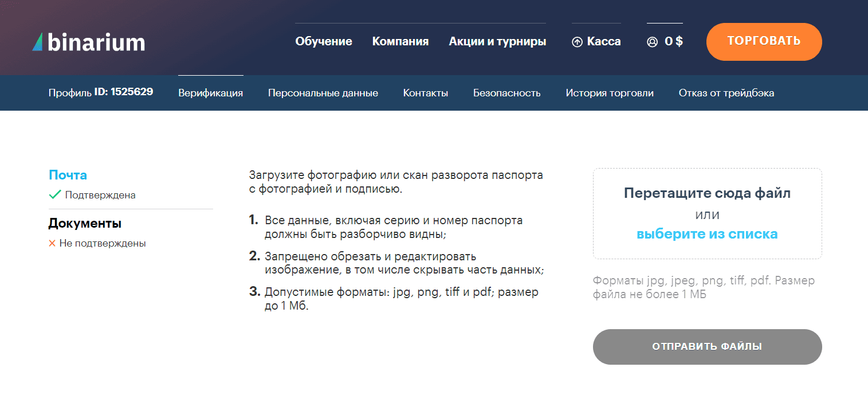Switch to the Верификация tab
The width and height of the screenshot is (868, 406).
(x=211, y=93)
